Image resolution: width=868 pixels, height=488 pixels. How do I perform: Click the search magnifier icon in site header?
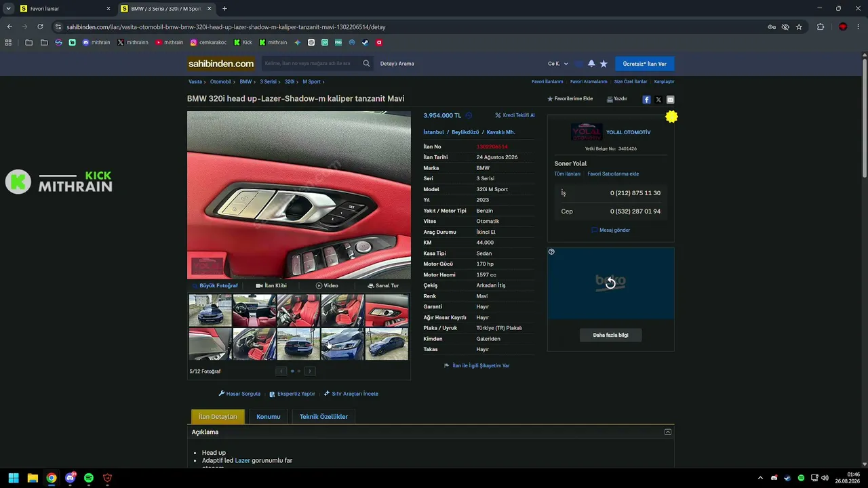tap(366, 64)
